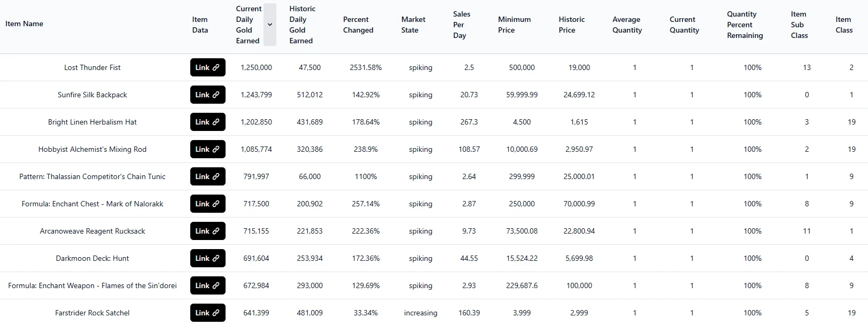Click Farstrider Rock Satchel link button
The image size is (868, 325).
[207, 313]
